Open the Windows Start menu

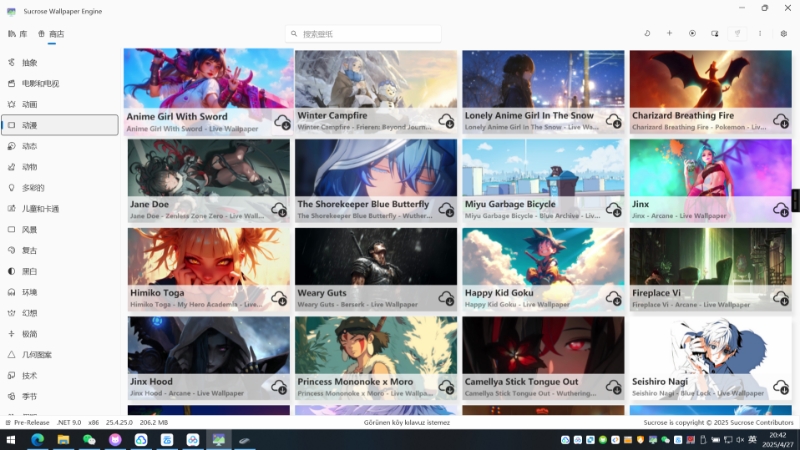point(11,440)
